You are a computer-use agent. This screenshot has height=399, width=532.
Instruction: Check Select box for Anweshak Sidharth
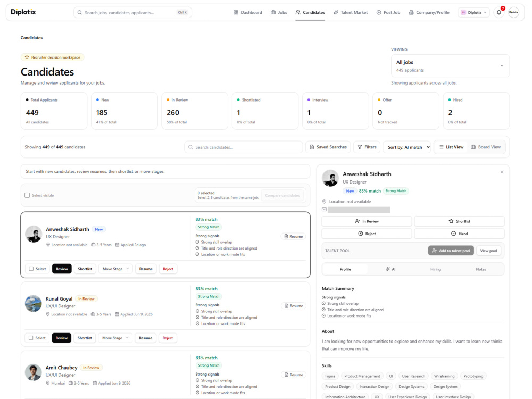click(x=31, y=269)
